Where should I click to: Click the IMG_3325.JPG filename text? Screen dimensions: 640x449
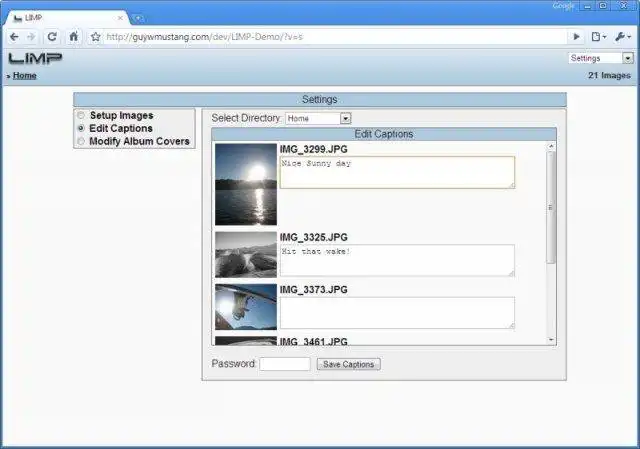click(313, 237)
